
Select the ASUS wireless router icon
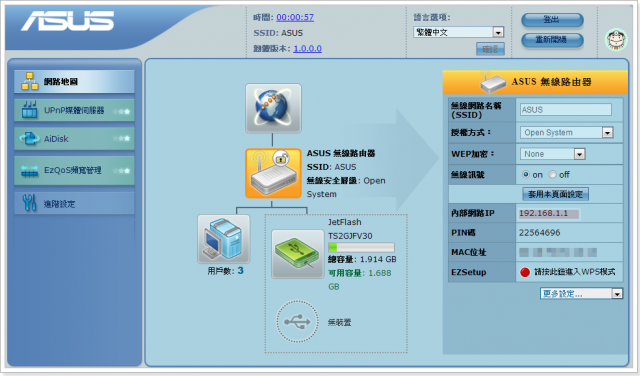pyautogui.click(x=273, y=174)
